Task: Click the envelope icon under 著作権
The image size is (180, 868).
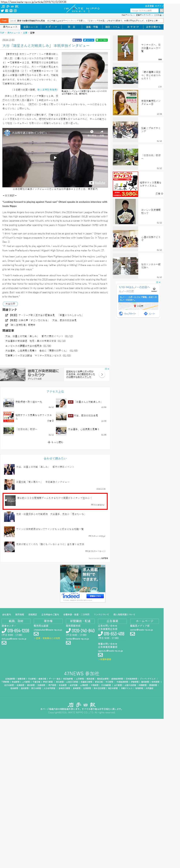Action: coord(36,633)
